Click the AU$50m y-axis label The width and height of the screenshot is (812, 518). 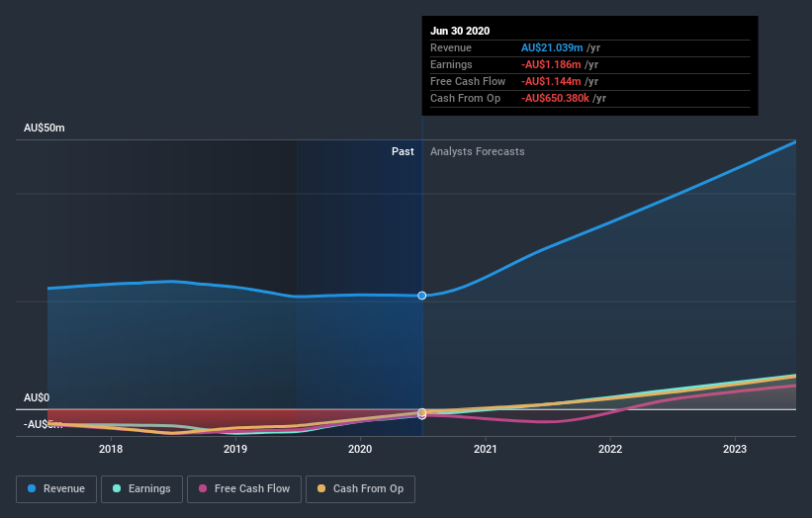tap(45, 128)
